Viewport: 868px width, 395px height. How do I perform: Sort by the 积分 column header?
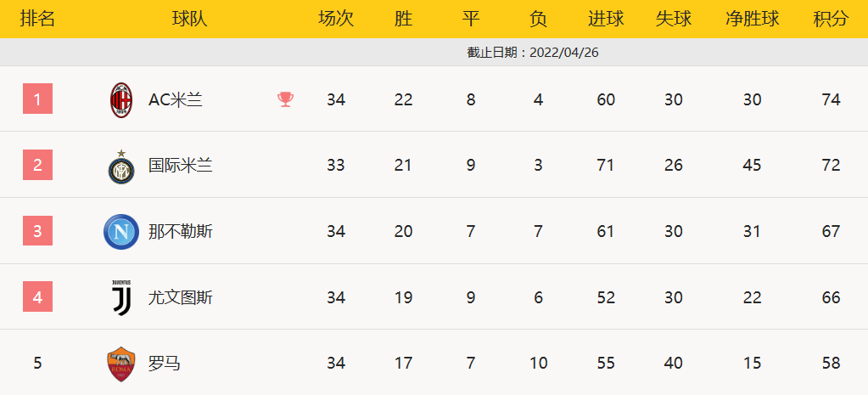(x=831, y=20)
